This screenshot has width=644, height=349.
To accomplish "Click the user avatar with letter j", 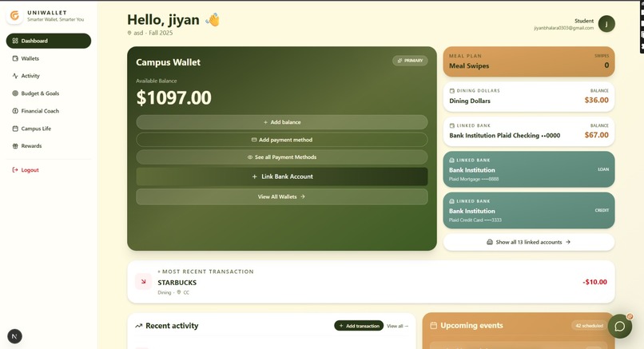I will (606, 24).
